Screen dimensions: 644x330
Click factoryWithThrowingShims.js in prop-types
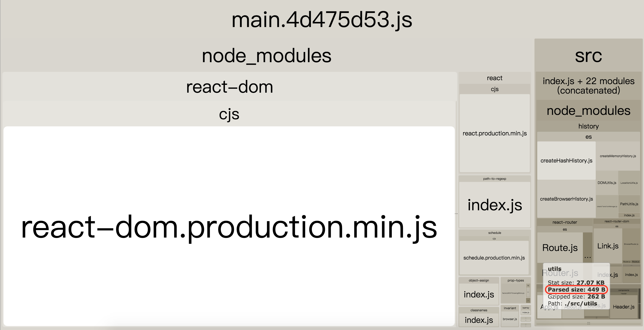(513, 293)
